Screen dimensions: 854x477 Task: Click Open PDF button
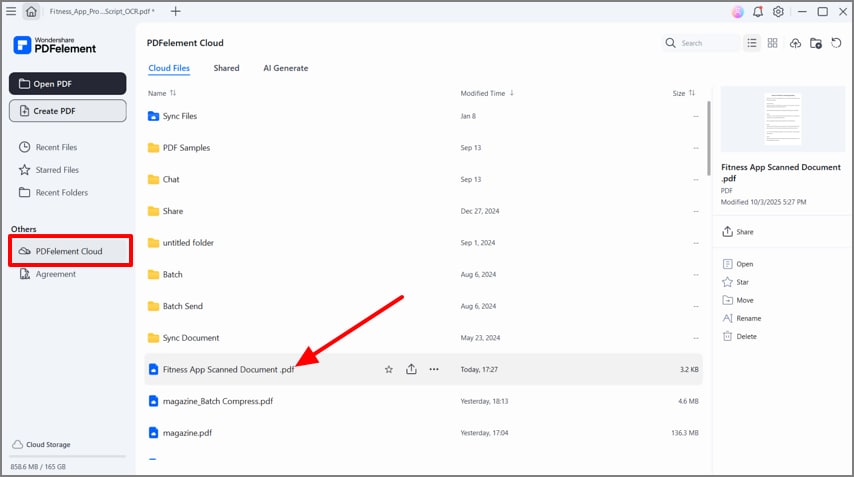(x=68, y=83)
